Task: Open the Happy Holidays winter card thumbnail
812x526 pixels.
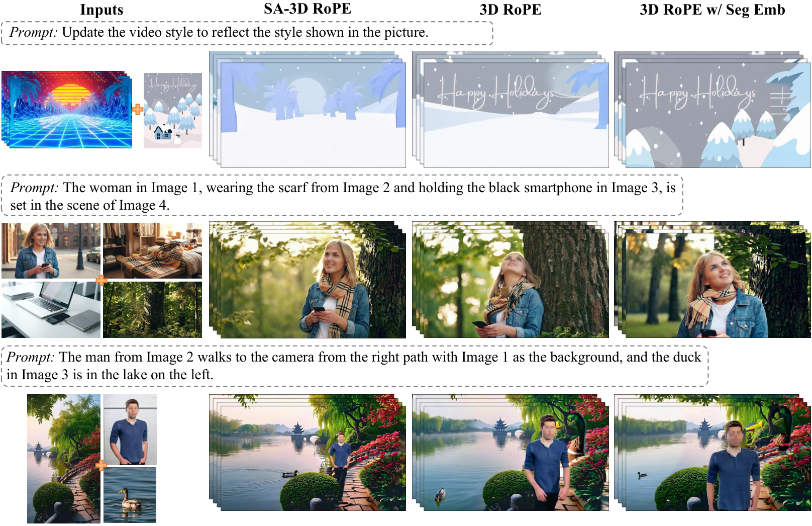Action: tap(173, 111)
